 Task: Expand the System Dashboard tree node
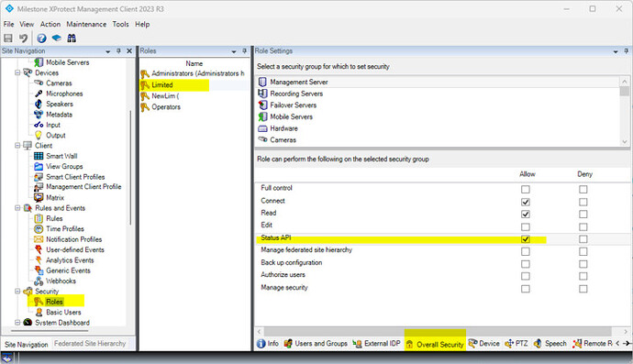coord(17,323)
